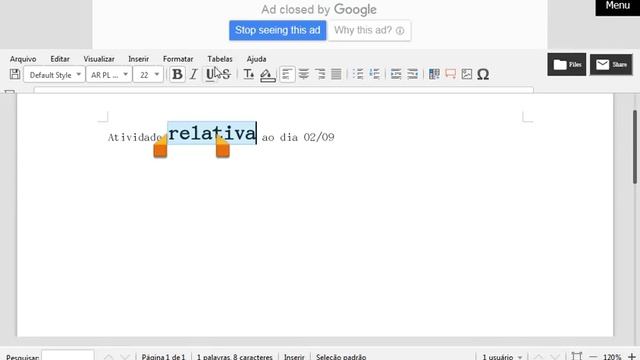Click the text 02/09 in document
The image size is (640, 360).
[319, 137]
